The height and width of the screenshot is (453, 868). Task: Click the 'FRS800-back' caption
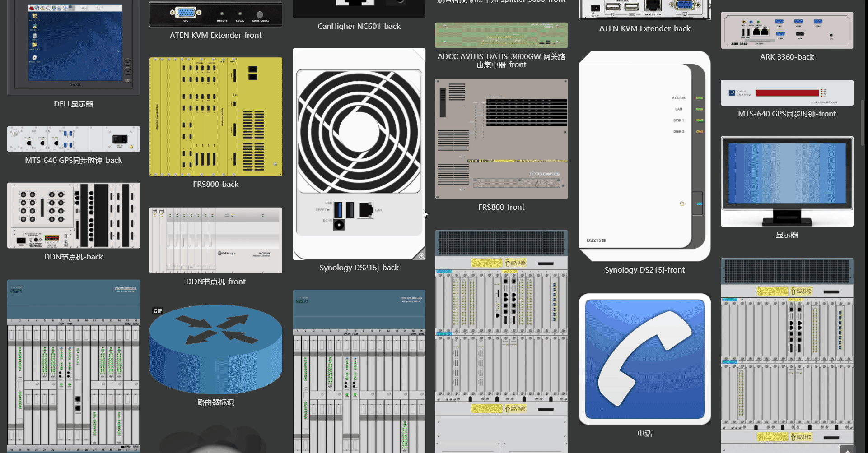pos(216,184)
